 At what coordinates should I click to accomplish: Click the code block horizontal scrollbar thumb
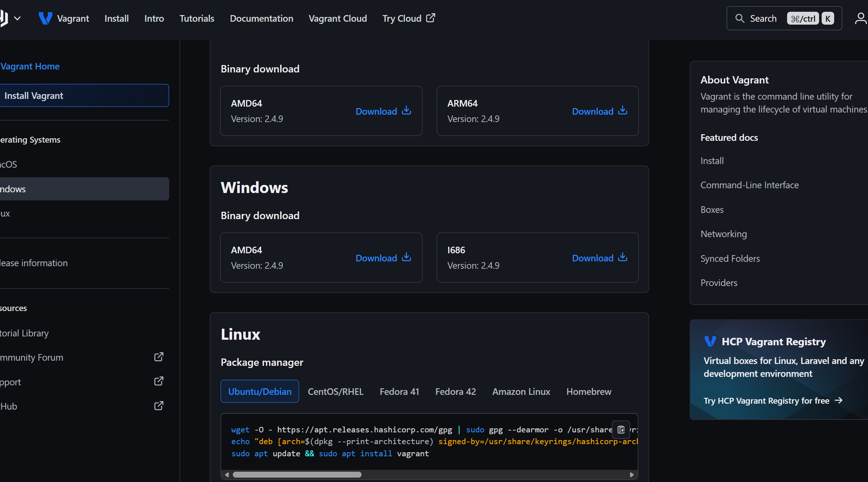(297, 475)
